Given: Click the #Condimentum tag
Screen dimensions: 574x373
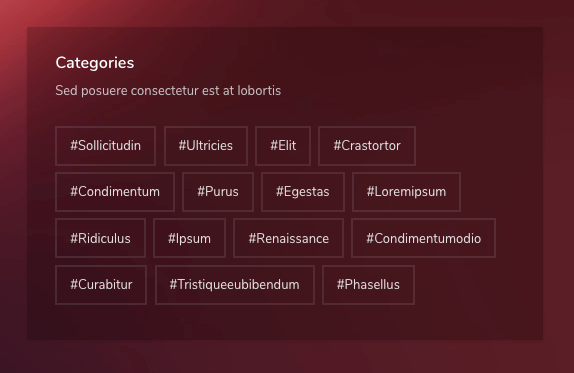Looking at the screenshot, I should pyautogui.click(x=115, y=192).
